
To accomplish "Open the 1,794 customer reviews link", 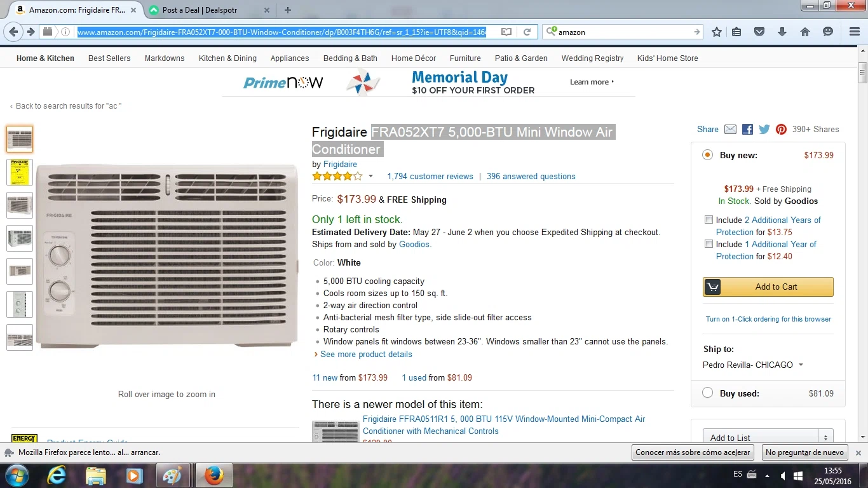I will 430,177.
